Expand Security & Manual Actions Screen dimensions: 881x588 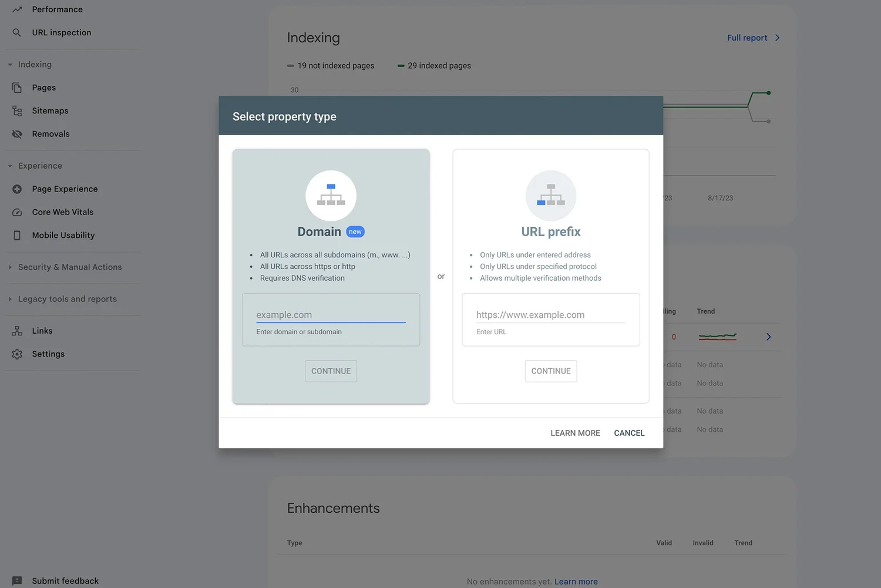[x=9, y=267]
